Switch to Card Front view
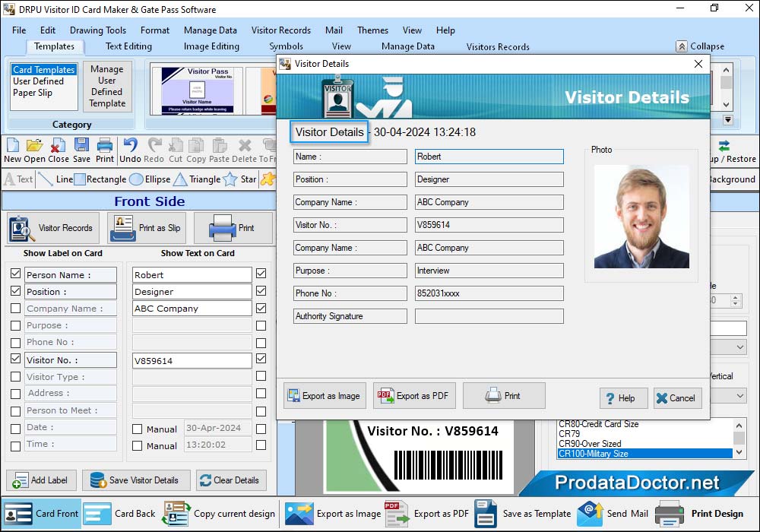This screenshot has width=760, height=532. pos(41,514)
